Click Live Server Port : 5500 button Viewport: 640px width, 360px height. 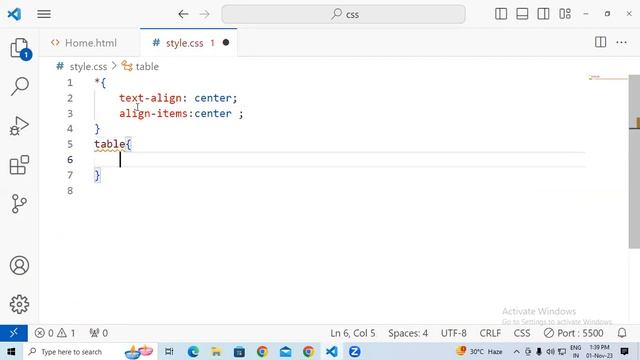pyautogui.click(x=573, y=333)
